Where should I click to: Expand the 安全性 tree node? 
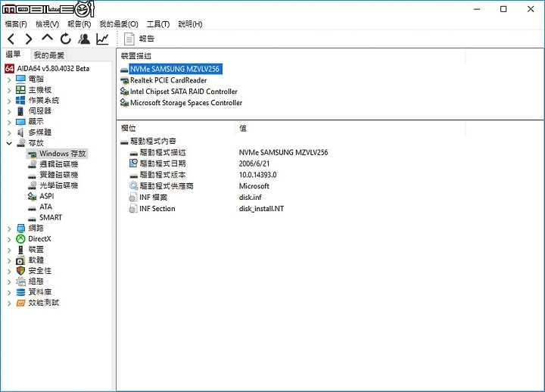click(x=9, y=272)
